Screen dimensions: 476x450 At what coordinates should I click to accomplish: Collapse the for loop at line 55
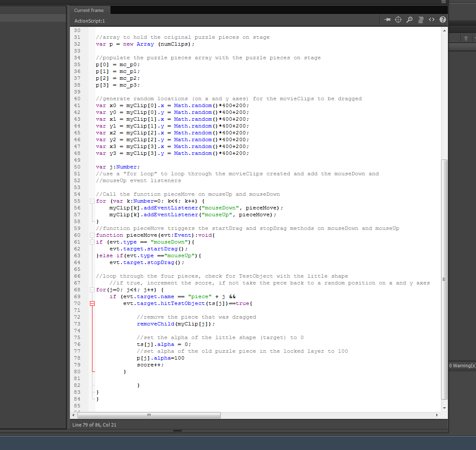tap(92, 201)
